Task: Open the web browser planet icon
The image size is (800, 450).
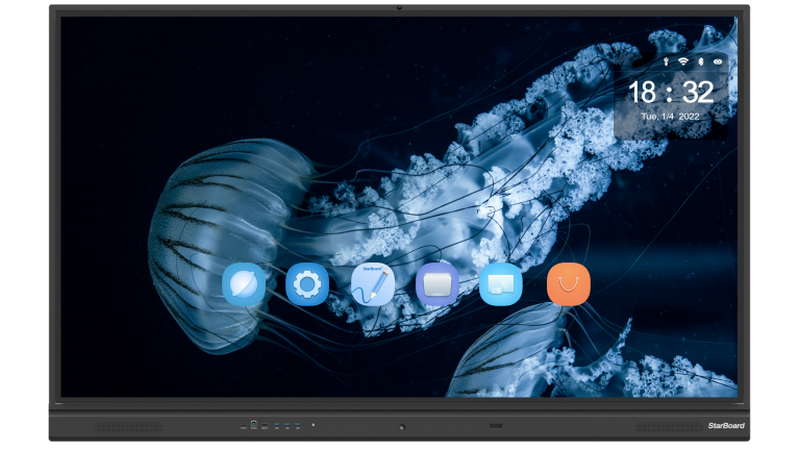Action: pos(244,284)
